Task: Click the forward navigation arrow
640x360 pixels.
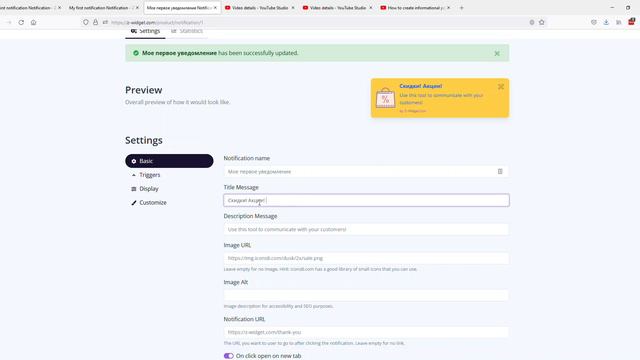Action: (x=9, y=22)
